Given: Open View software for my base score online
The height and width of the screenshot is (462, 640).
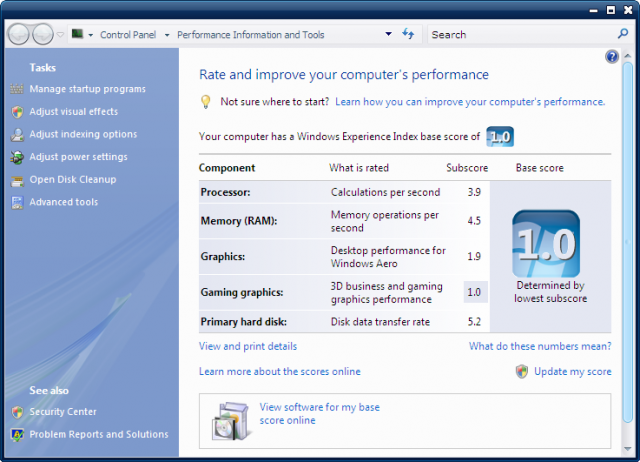Looking at the screenshot, I should pyautogui.click(x=320, y=413).
